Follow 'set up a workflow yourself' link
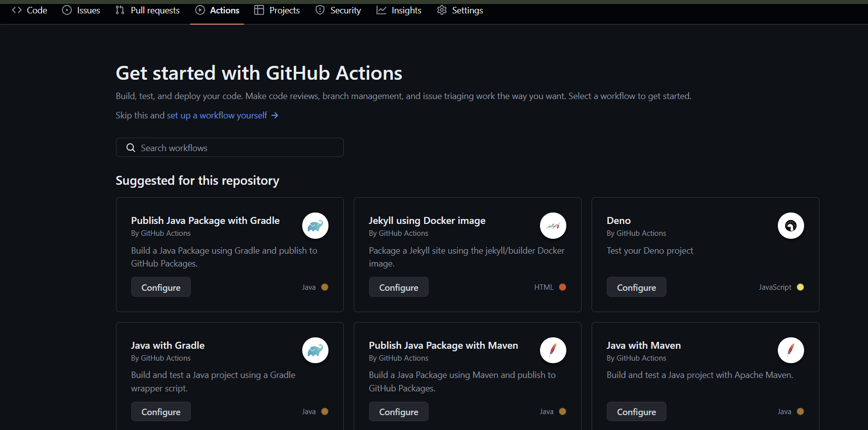Image resolution: width=868 pixels, height=430 pixels. 217,115
